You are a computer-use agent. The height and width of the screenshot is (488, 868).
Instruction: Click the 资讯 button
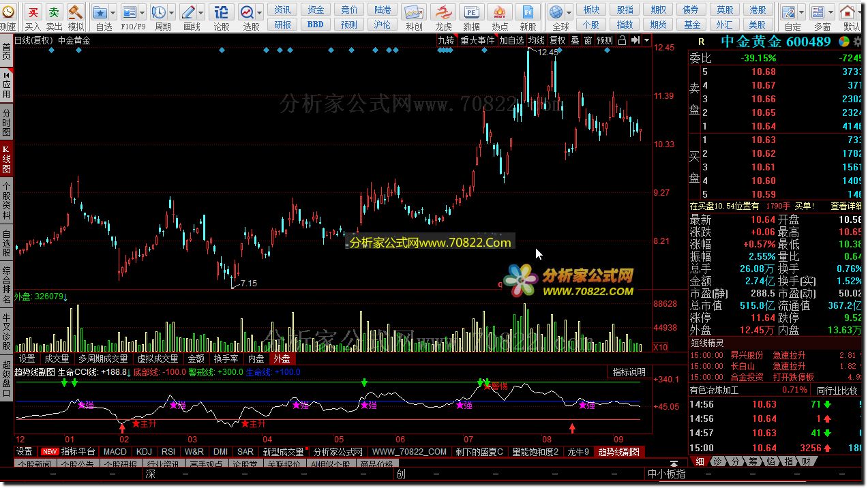[283, 10]
